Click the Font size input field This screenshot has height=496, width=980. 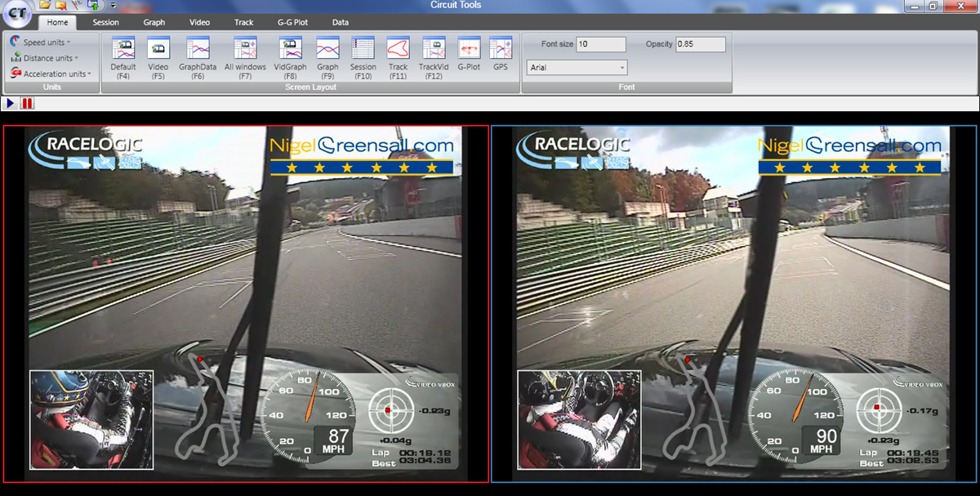click(x=600, y=44)
